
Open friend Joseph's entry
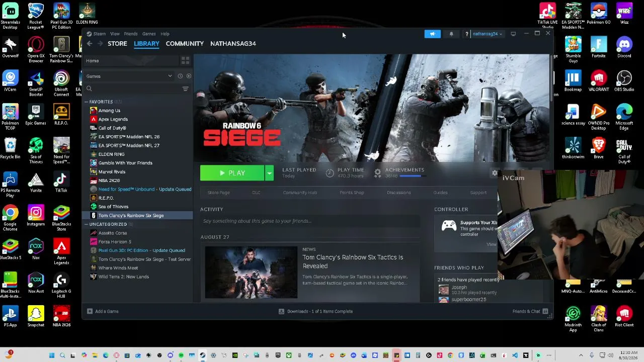pyautogui.click(x=467, y=290)
